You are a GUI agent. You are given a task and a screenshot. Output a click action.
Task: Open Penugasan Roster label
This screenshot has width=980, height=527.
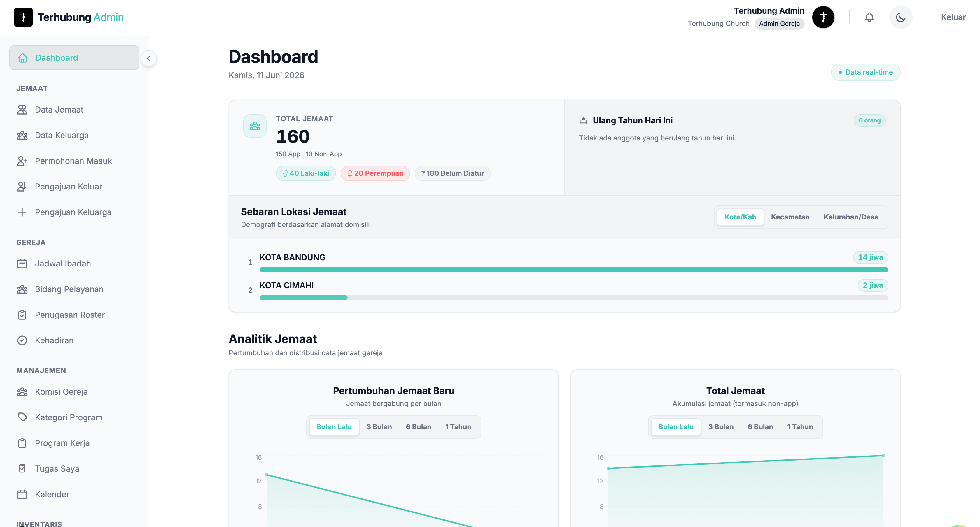pyautogui.click(x=70, y=315)
